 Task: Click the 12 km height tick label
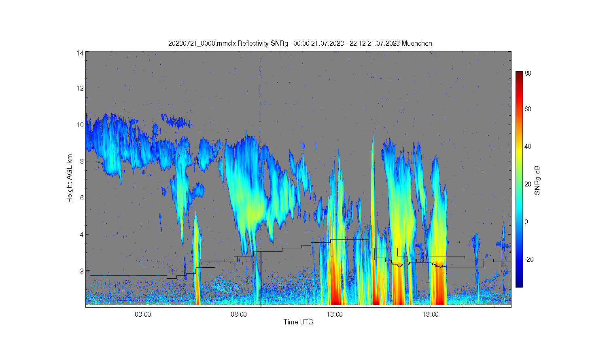80,88
